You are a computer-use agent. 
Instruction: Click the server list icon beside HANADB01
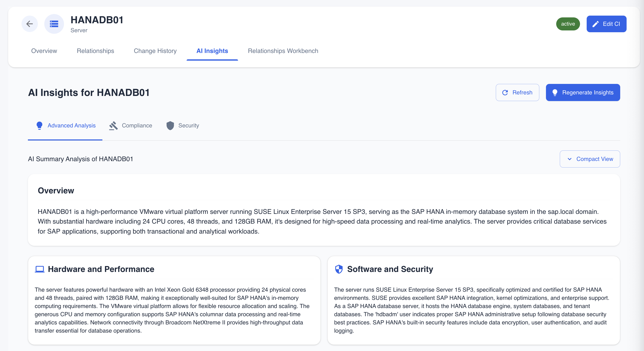[x=54, y=24]
